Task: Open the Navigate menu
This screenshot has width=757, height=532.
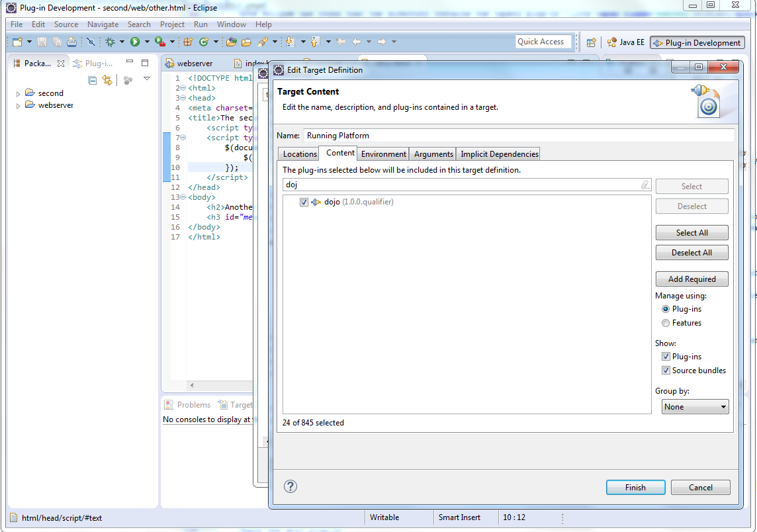Action: coord(103,24)
